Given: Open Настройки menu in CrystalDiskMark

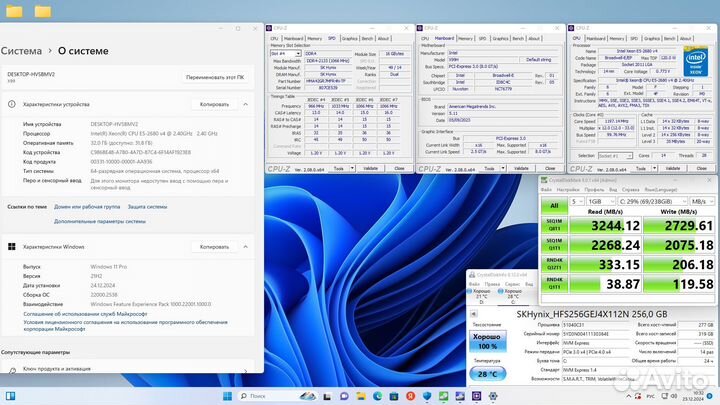Looking at the screenshot, I should pos(568,190).
